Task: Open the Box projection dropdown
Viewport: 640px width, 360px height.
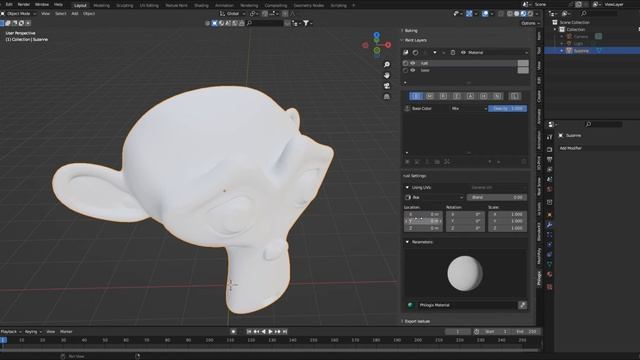Action: [434, 198]
